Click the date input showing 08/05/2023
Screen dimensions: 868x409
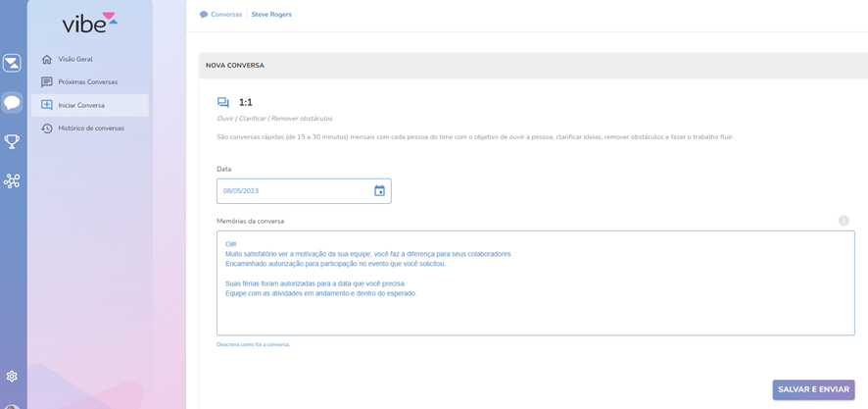tap(292, 191)
